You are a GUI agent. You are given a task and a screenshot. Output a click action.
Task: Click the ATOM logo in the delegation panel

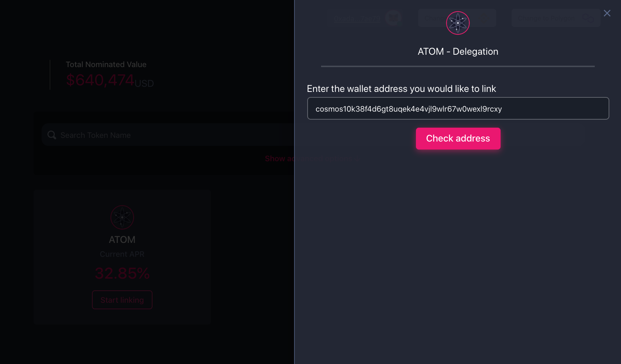(x=458, y=23)
